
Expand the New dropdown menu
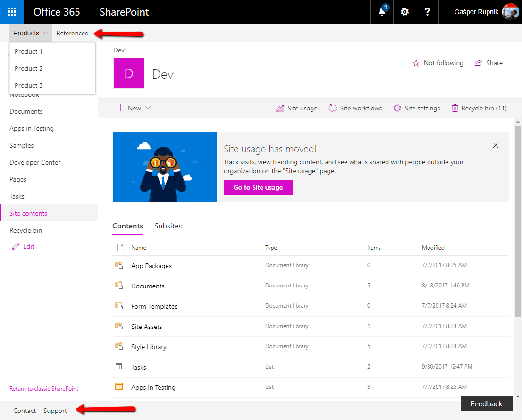134,108
